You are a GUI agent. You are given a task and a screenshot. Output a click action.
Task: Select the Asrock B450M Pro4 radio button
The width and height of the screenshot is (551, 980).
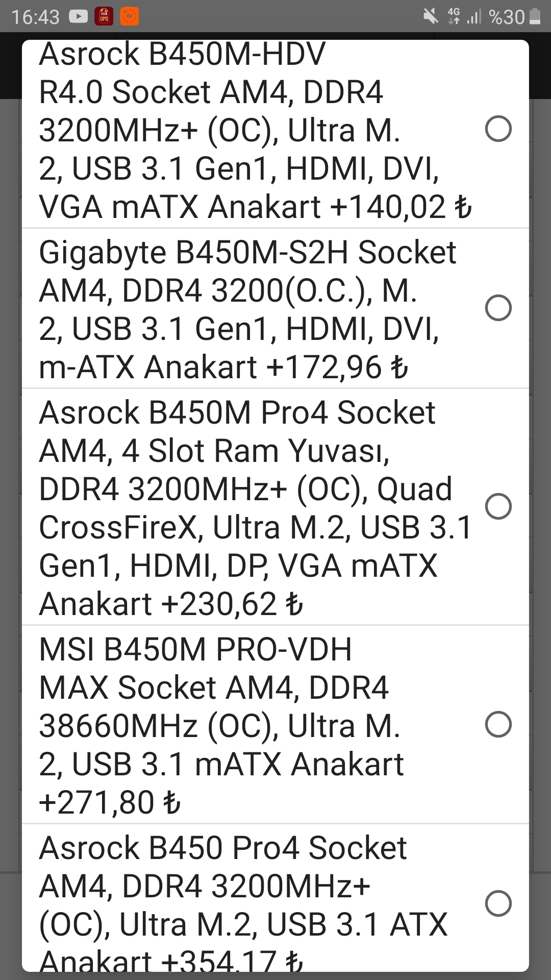[498, 506]
